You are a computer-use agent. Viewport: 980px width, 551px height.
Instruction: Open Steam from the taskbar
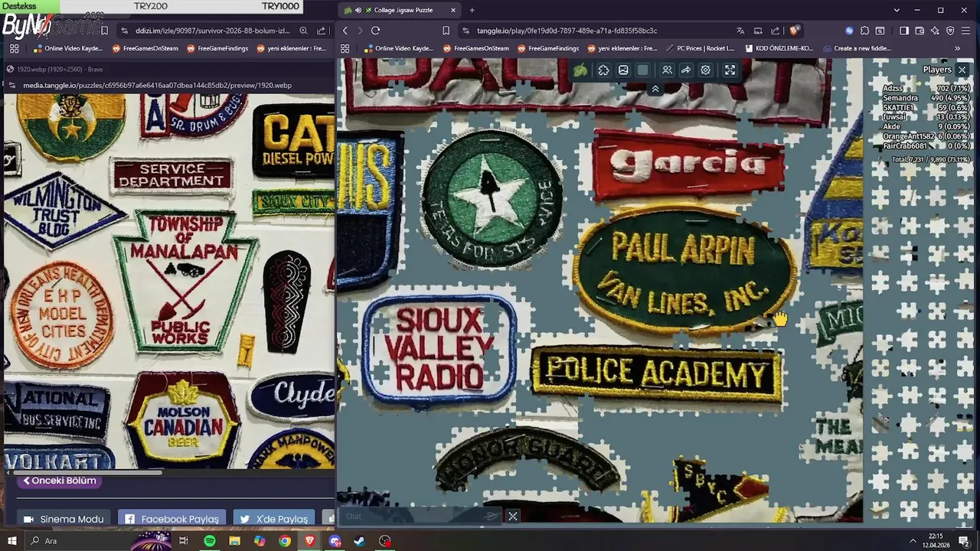359,541
